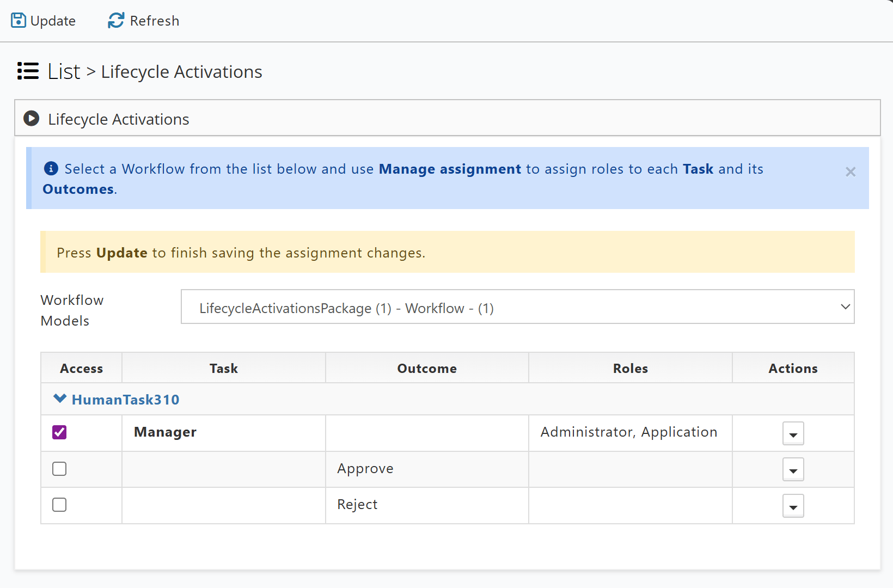Click the Actions column header

tap(793, 369)
